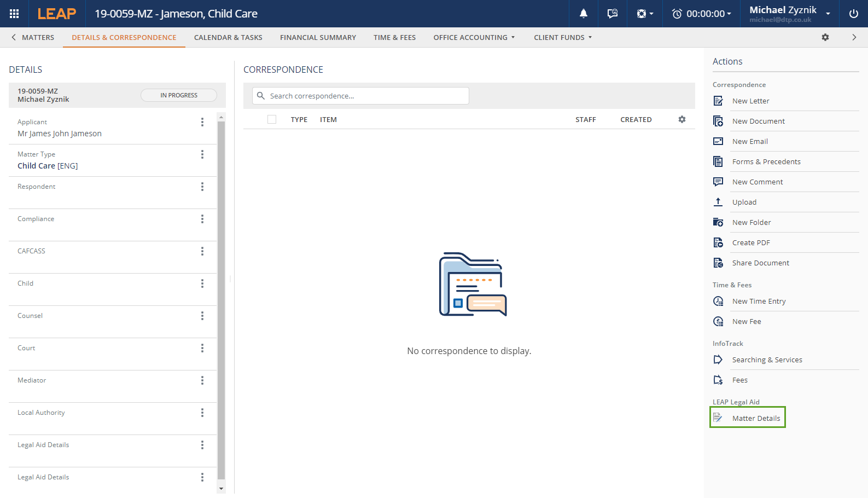The image size is (868, 498).
Task: Click the details panel scrollbar down arrow
Action: point(221,489)
